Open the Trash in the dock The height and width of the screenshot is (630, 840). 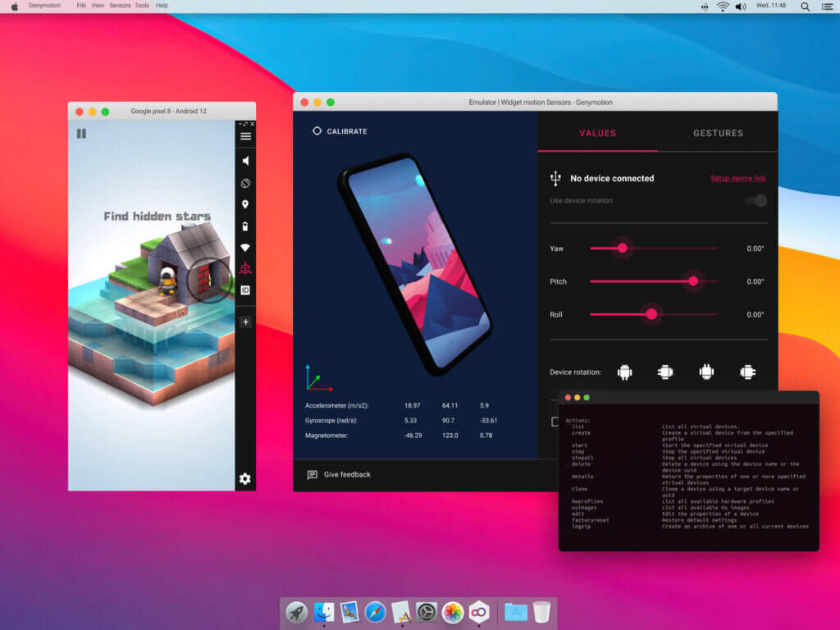542,612
